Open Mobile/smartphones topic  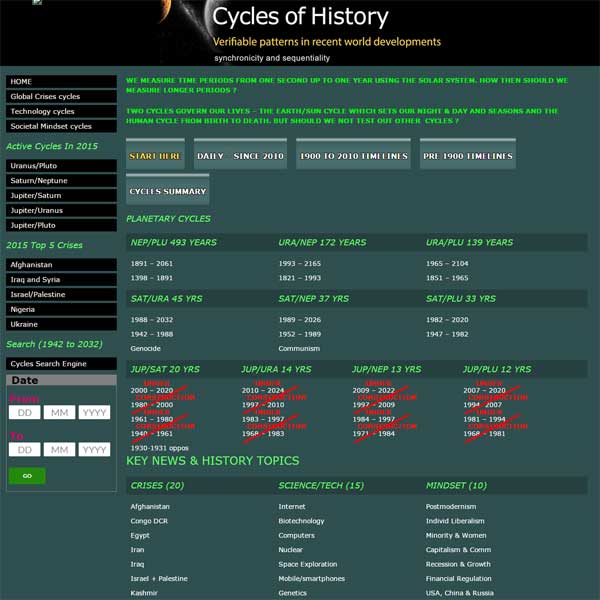point(311,579)
